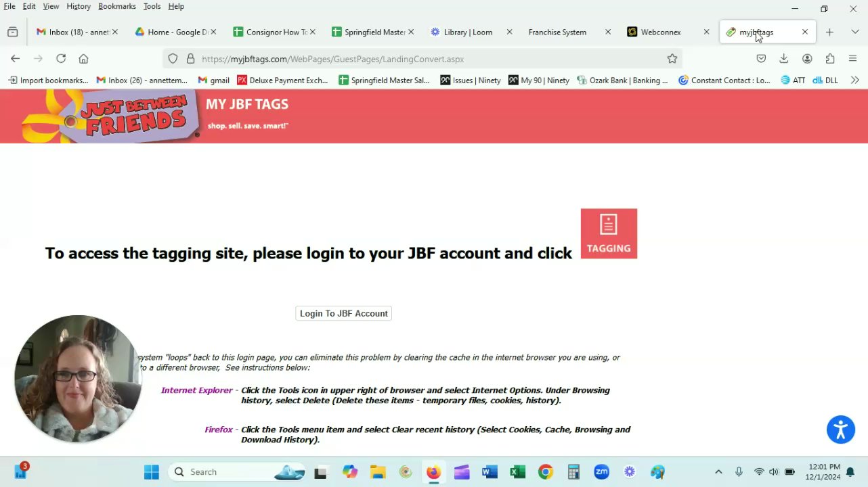
Task: Open the Ozark Bank | Banking bookmark
Action: point(622,80)
